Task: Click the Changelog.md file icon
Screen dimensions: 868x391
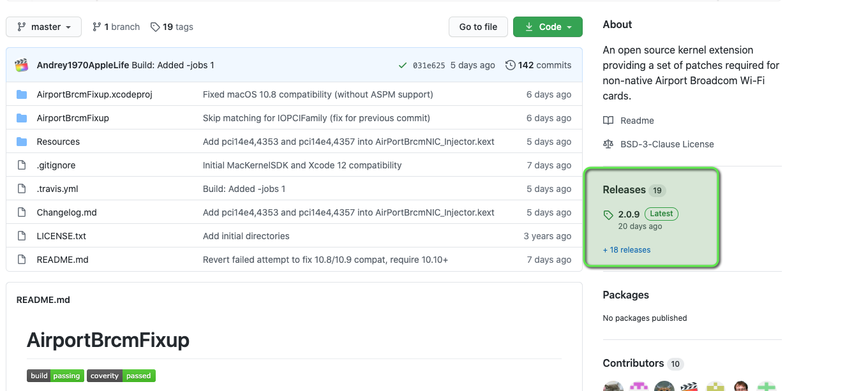Action: coord(22,212)
